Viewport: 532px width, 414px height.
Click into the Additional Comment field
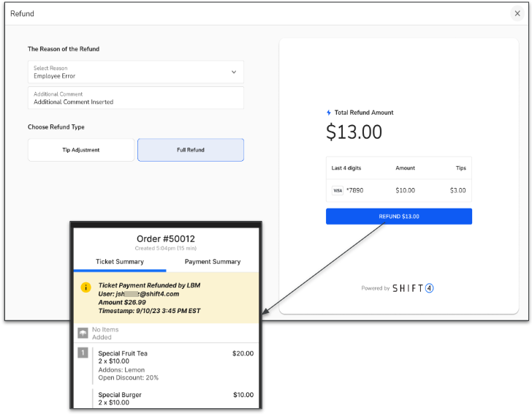[135, 98]
